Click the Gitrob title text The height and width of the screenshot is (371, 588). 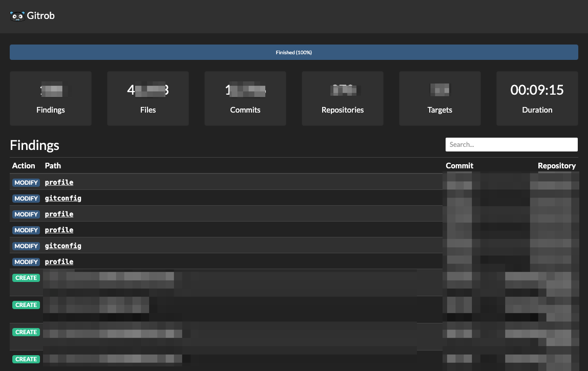pyautogui.click(x=40, y=16)
